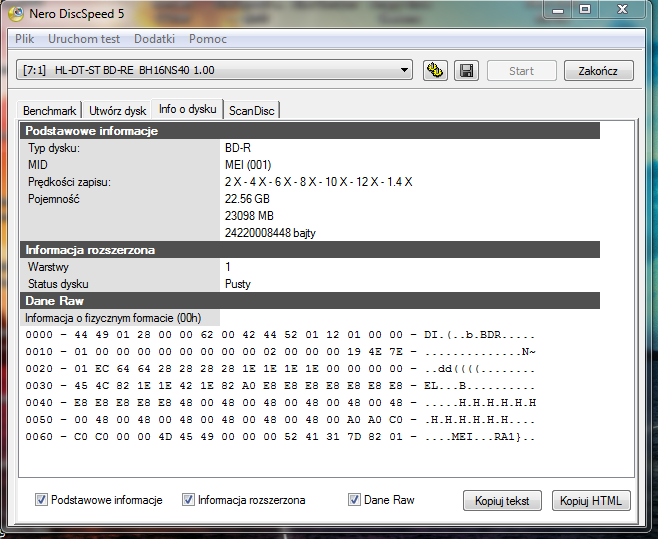Select HL-DT-ST BD-RE BH16NS40 drive combo box
The image size is (658, 539).
(x=214, y=70)
